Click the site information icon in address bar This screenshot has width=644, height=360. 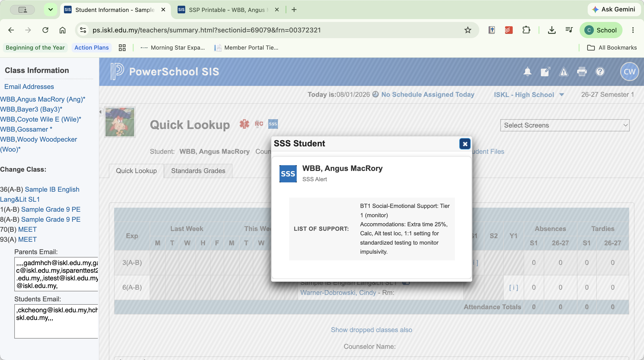point(83,30)
